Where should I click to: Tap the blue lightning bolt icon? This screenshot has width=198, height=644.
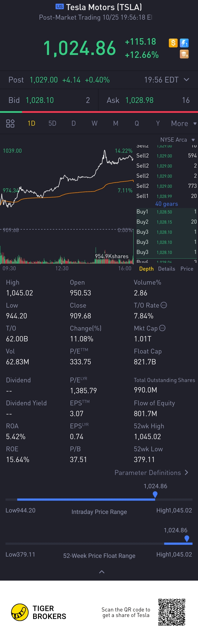point(184,43)
